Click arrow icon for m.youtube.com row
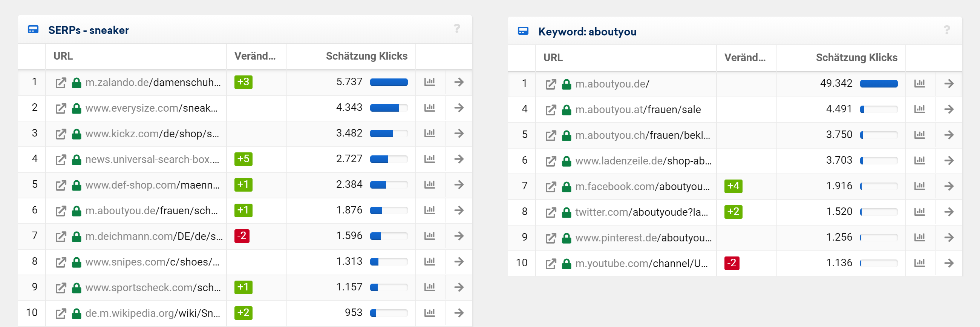 click(x=949, y=263)
